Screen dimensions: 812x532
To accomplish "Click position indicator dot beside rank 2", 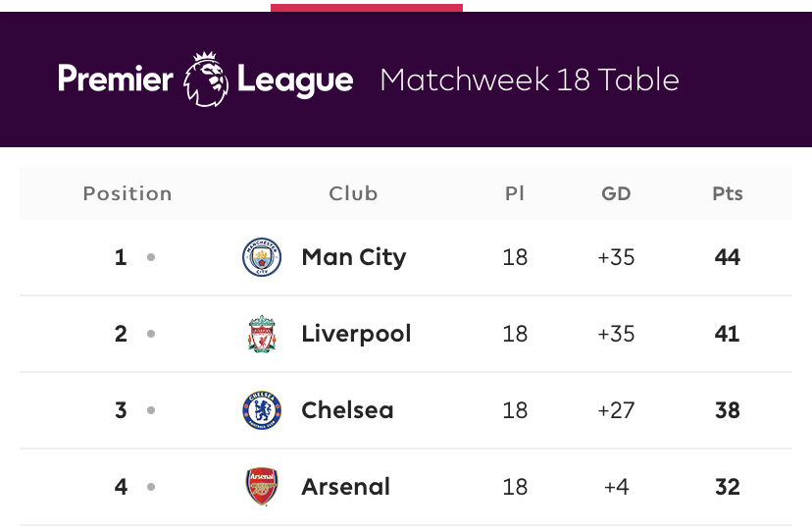I will (x=151, y=334).
